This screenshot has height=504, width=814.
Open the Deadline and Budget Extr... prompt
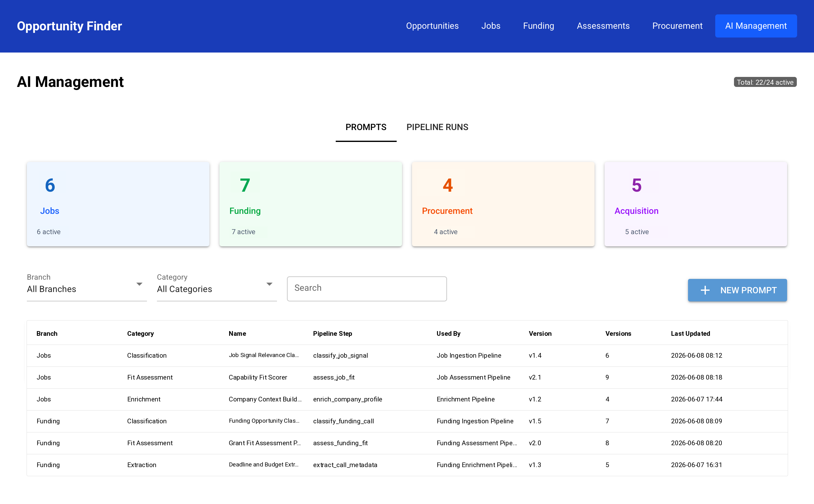click(x=264, y=465)
